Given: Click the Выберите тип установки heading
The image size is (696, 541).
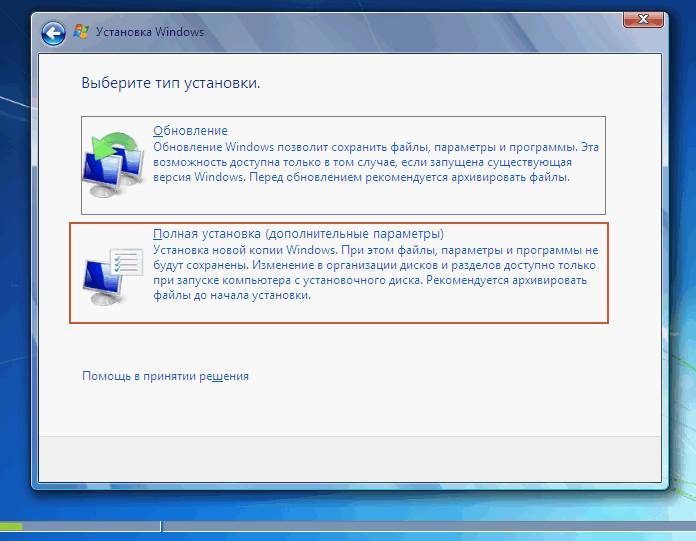Looking at the screenshot, I should pos(170,83).
